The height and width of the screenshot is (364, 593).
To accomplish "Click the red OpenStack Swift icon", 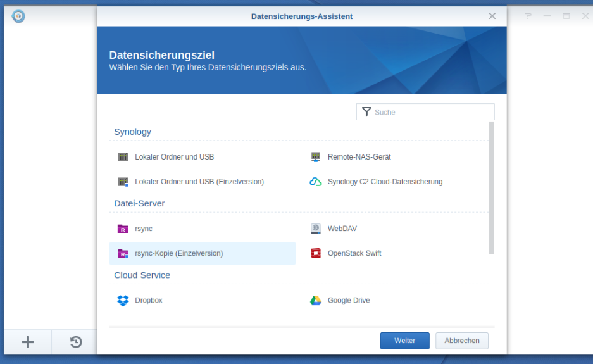I will pos(315,253).
